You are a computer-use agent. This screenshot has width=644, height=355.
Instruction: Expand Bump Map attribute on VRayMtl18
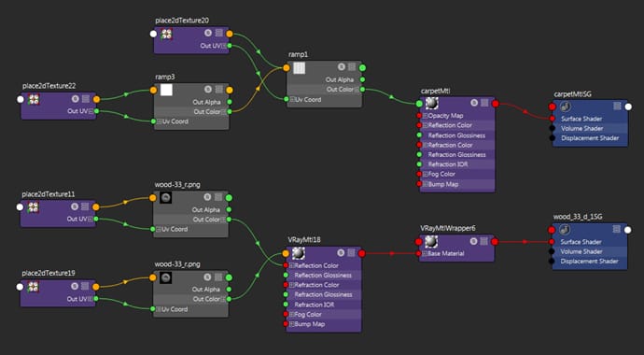click(x=291, y=324)
